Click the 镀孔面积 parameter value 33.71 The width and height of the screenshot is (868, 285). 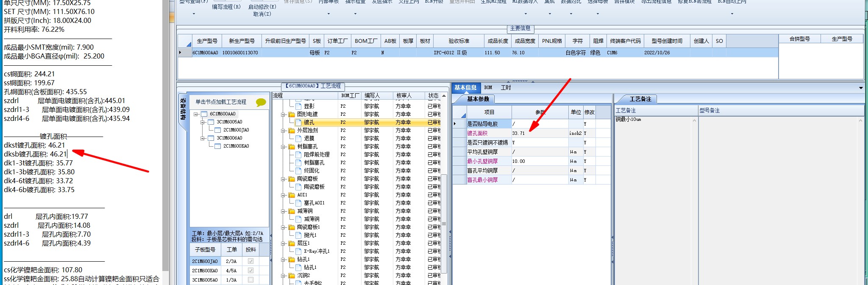coord(540,133)
